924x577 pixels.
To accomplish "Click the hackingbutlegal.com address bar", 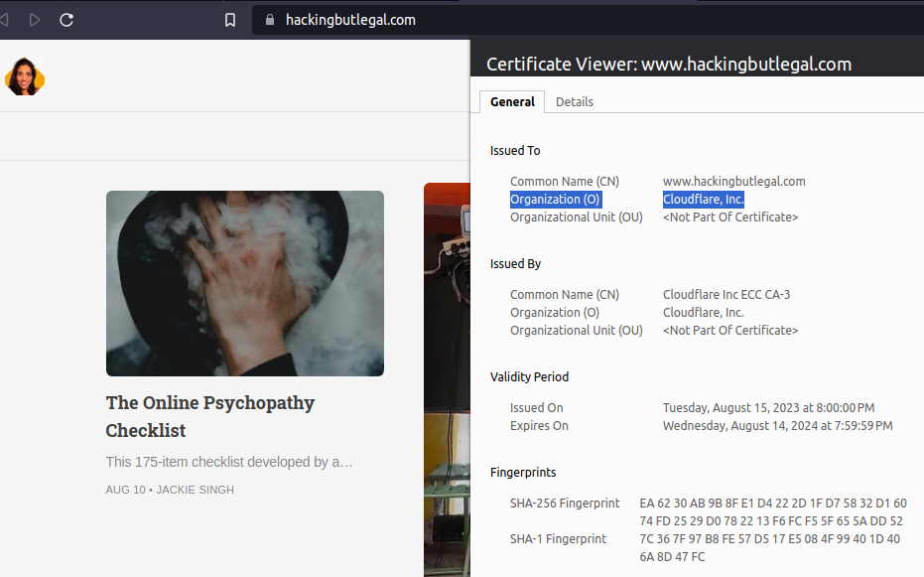I will (x=587, y=20).
